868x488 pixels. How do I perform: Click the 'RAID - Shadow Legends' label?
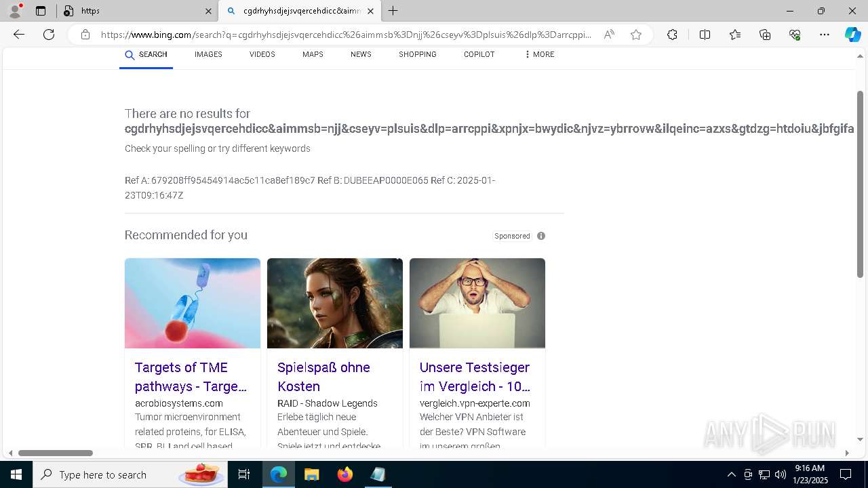pyautogui.click(x=327, y=403)
